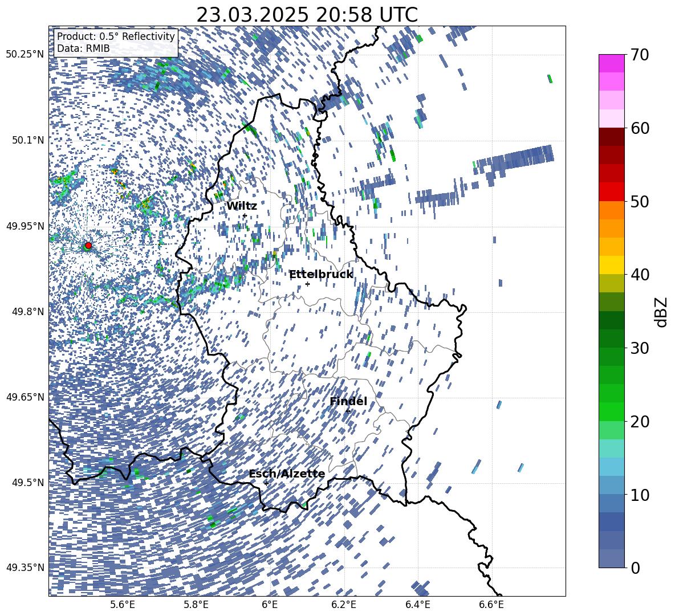
Task: Click the 49.35°N latitude label
Action: (25, 568)
